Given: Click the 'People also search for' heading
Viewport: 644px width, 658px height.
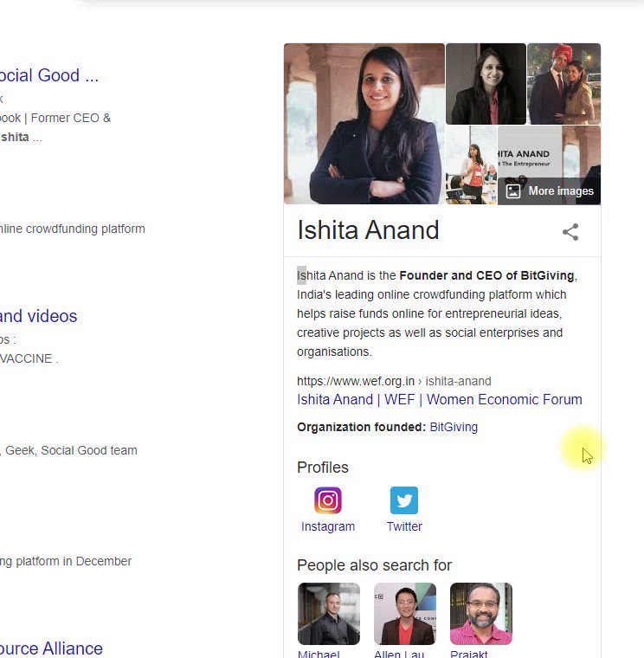Looking at the screenshot, I should (x=374, y=565).
